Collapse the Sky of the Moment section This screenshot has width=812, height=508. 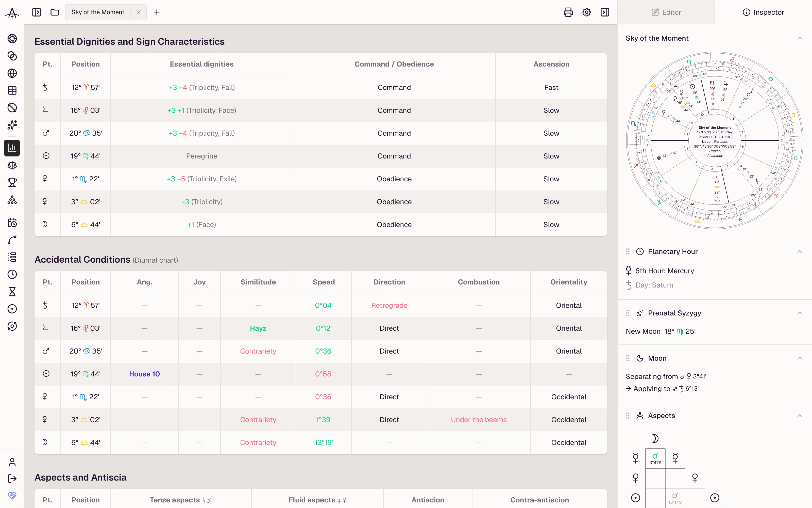800,38
